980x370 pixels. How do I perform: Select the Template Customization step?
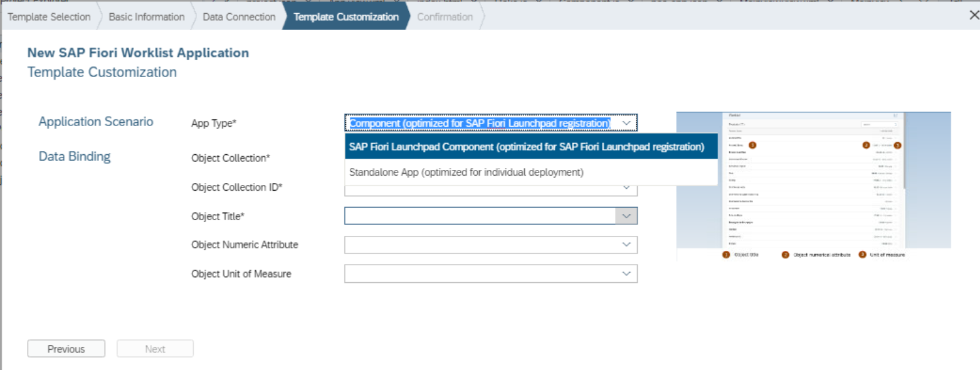pyautogui.click(x=346, y=17)
